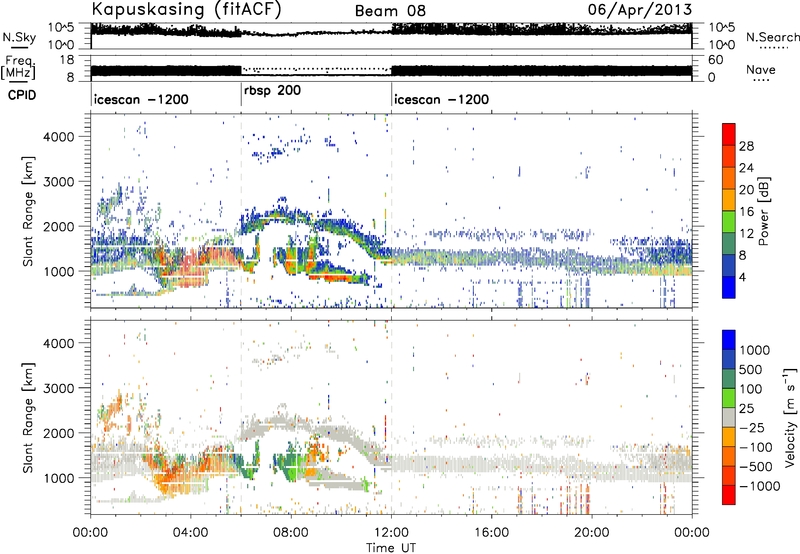Click the 'CPID' row label

(x=22, y=95)
